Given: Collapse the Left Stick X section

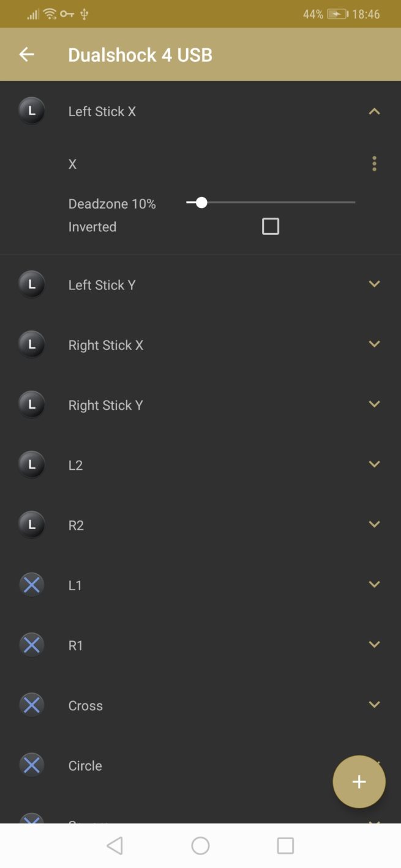Looking at the screenshot, I should (x=374, y=111).
